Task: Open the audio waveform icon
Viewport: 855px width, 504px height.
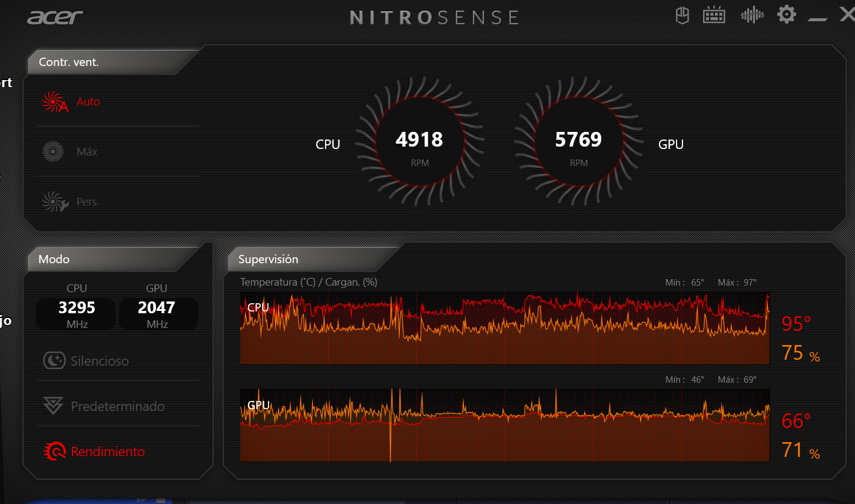Action: [752, 15]
